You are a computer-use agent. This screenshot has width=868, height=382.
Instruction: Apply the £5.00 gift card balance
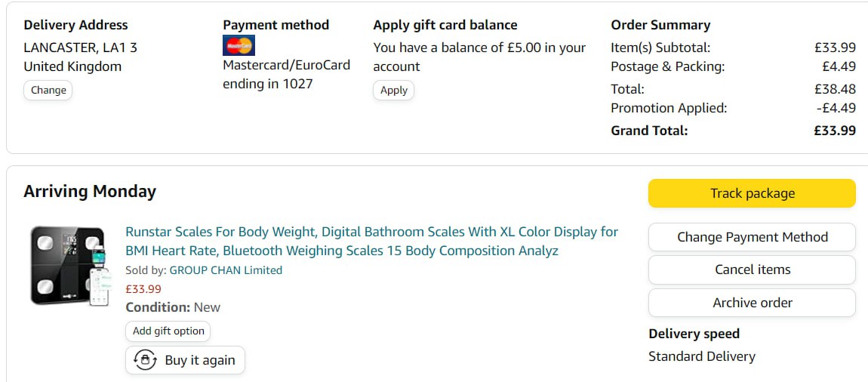pos(393,90)
